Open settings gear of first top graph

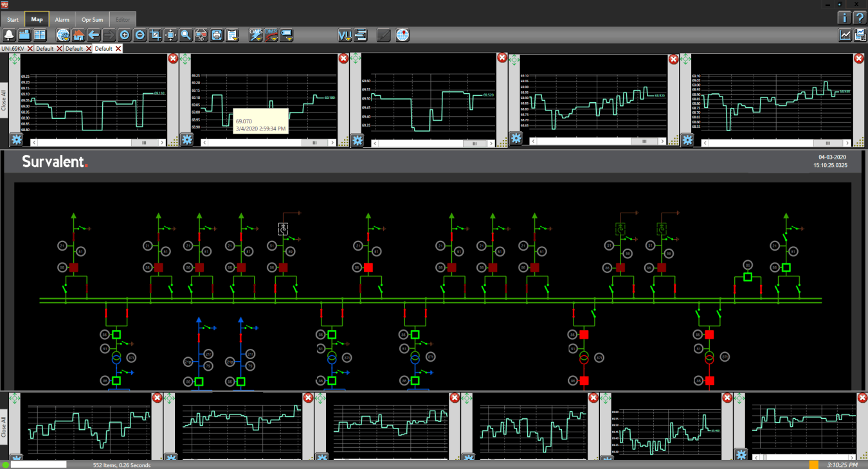coord(16,139)
